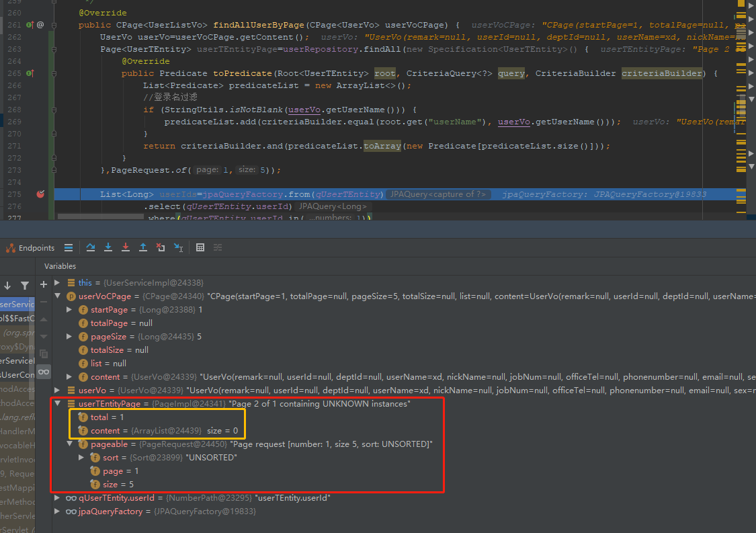The width and height of the screenshot is (756, 533).
Task: Expand the startPage field node
Action: (69, 310)
